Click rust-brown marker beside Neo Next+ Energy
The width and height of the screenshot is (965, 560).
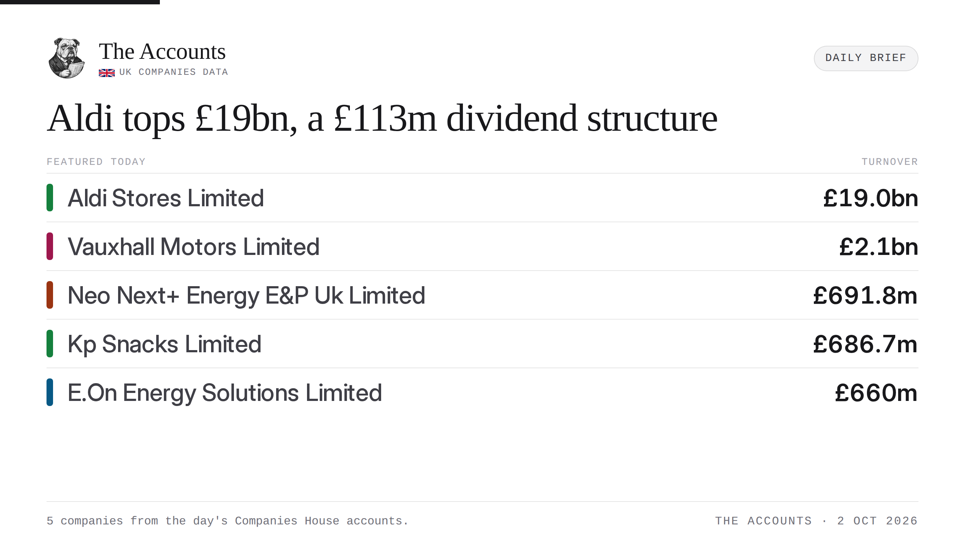coord(50,295)
